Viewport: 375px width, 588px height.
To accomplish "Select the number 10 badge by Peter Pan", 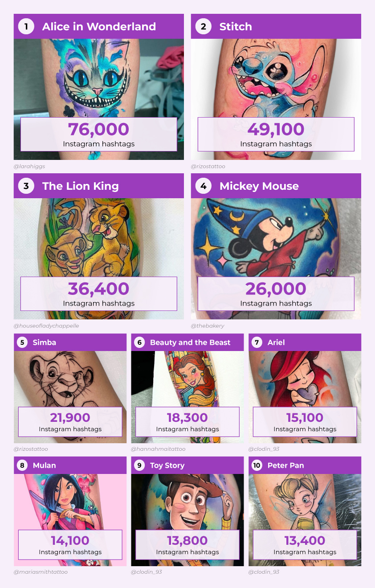I will (x=257, y=465).
